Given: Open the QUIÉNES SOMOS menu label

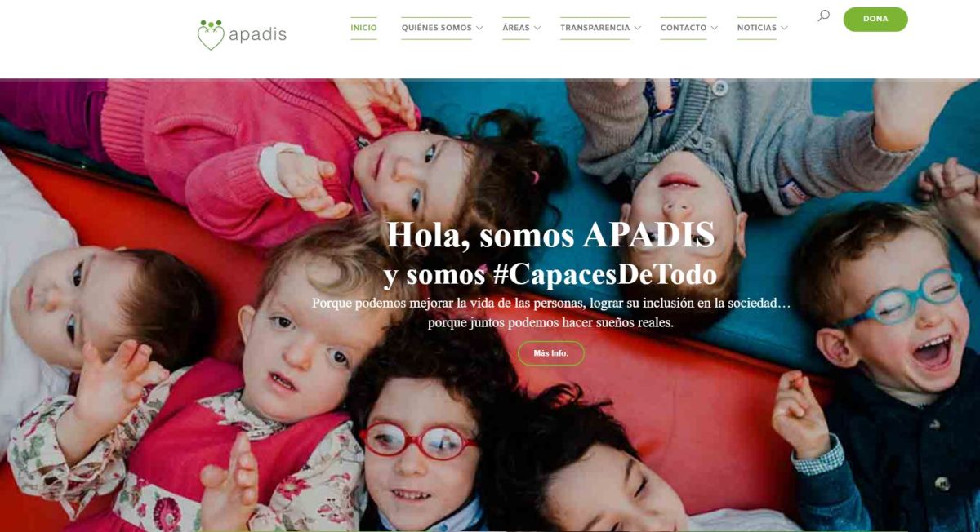Looking at the screenshot, I should [x=436, y=28].
